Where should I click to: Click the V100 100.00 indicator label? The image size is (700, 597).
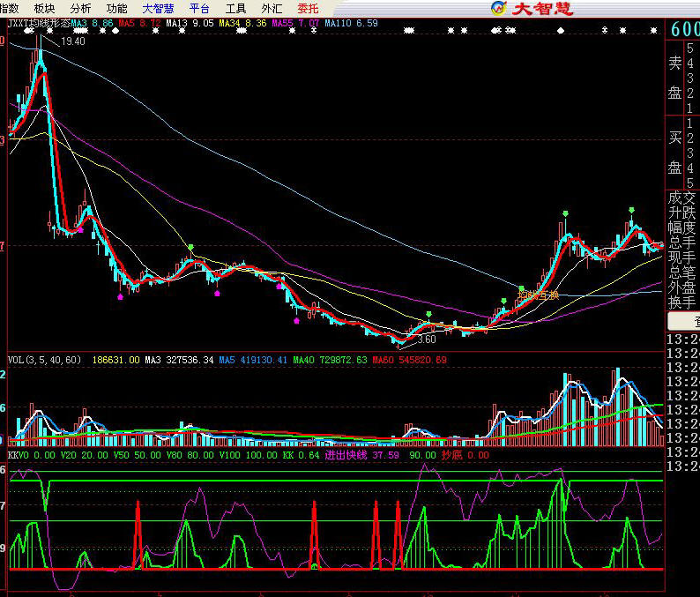click(249, 455)
